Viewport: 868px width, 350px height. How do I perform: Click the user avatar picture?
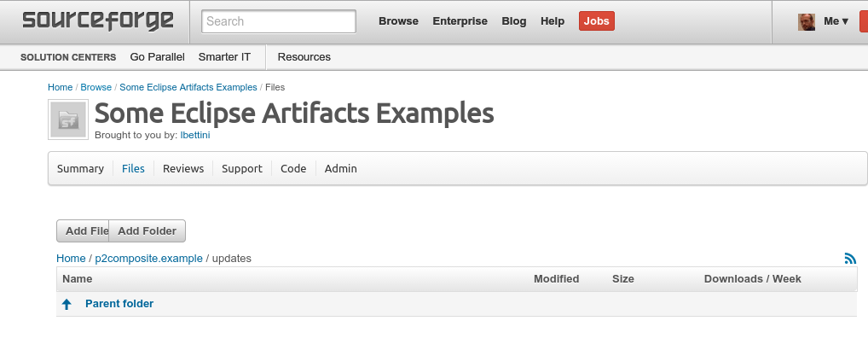click(x=806, y=21)
